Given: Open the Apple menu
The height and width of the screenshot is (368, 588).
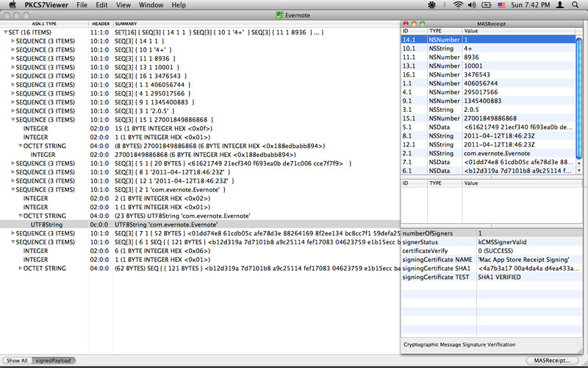Looking at the screenshot, I should point(12,5).
